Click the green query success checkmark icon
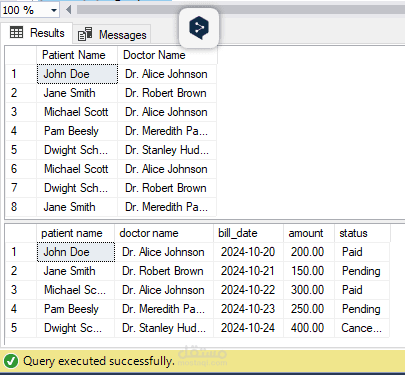The width and height of the screenshot is (405, 375). (x=11, y=361)
